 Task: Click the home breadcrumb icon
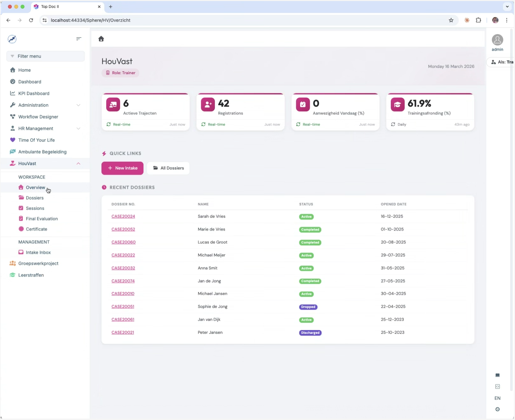pyautogui.click(x=101, y=39)
